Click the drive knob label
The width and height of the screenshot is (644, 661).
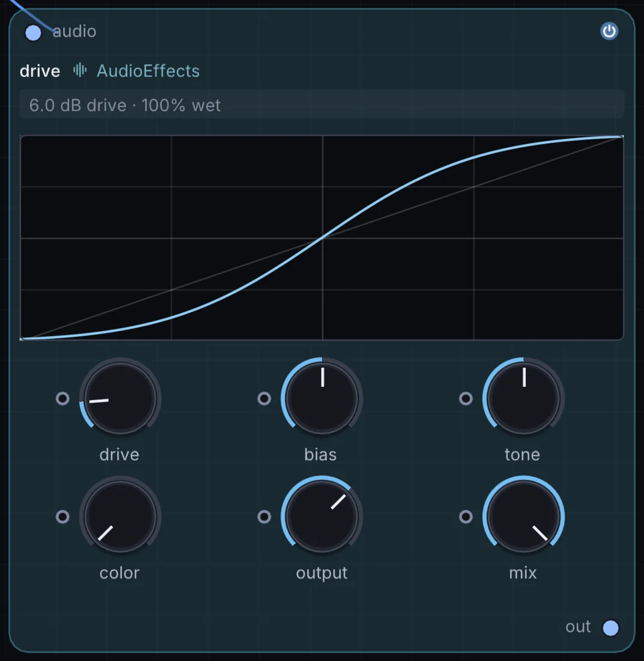[120, 454]
